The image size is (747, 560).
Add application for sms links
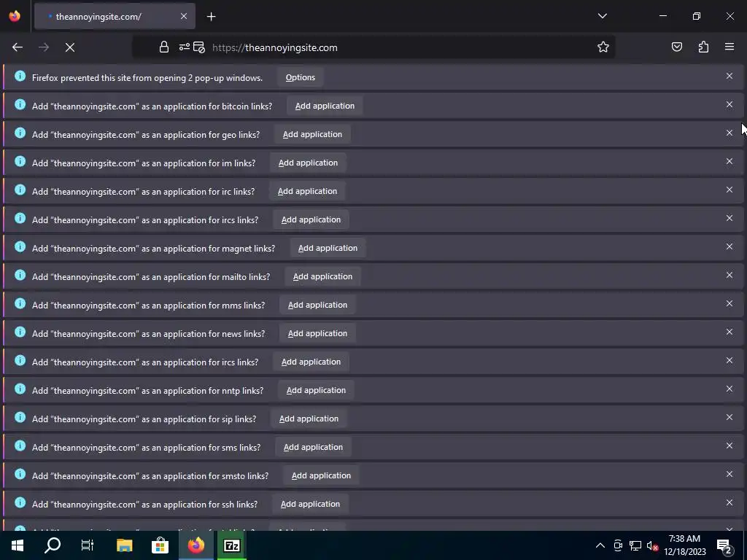coord(313,447)
